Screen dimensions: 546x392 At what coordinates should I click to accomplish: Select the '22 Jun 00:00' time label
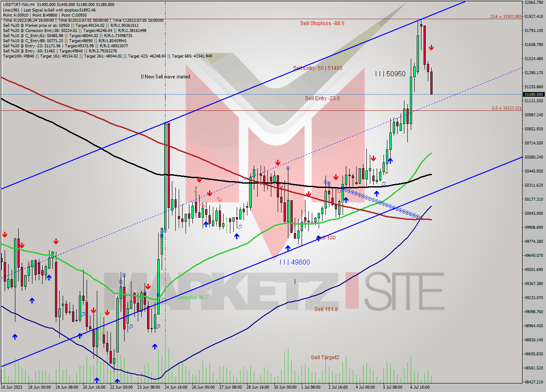pos(121,387)
